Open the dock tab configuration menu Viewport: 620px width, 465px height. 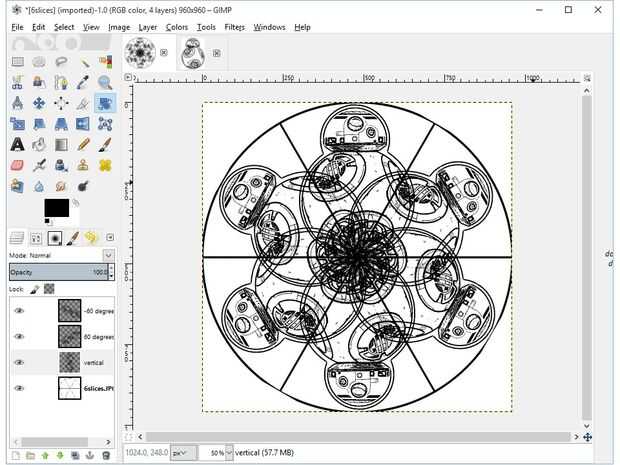pos(110,237)
